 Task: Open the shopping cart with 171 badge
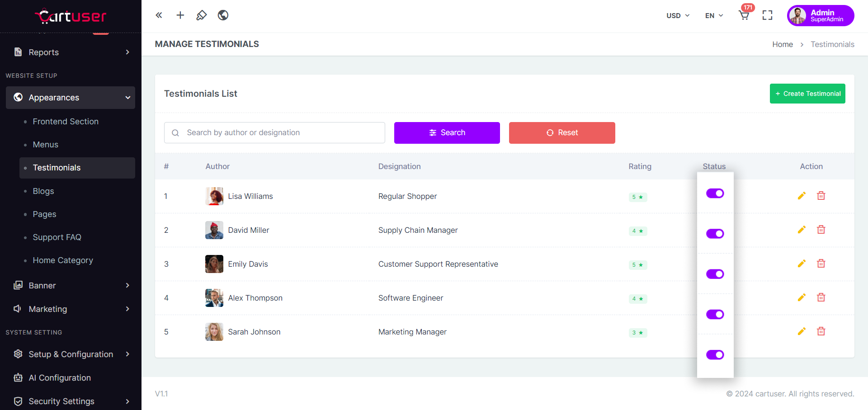744,15
